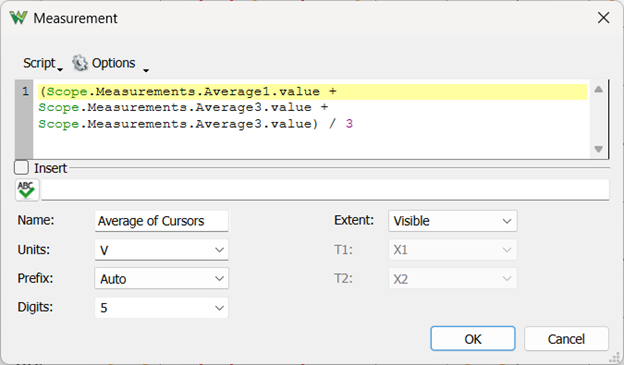Click the Name field with Average of Cursors
Screen dimensions: 624x365
(162, 221)
